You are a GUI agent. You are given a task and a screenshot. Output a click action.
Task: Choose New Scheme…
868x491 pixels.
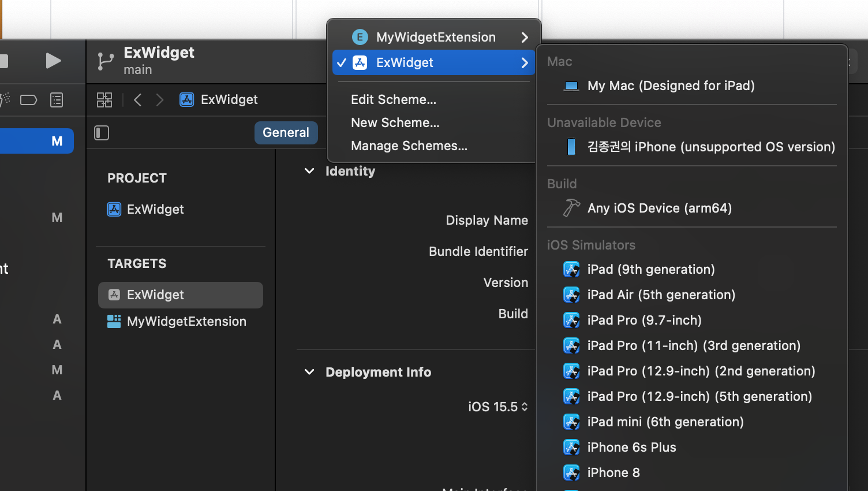[395, 122]
